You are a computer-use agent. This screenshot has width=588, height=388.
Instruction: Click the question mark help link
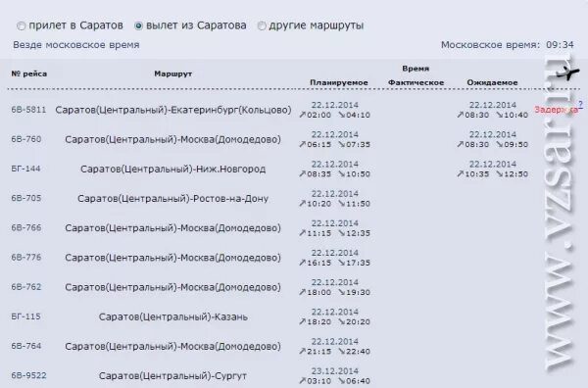point(580,105)
